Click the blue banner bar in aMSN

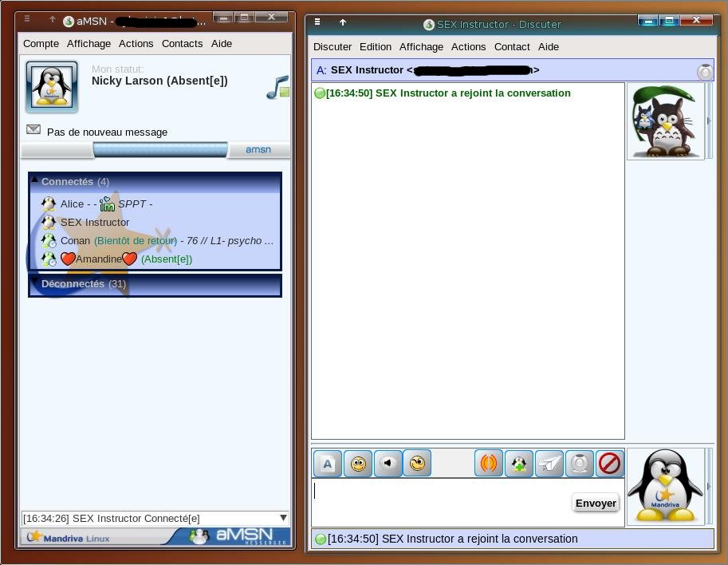[x=160, y=149]
